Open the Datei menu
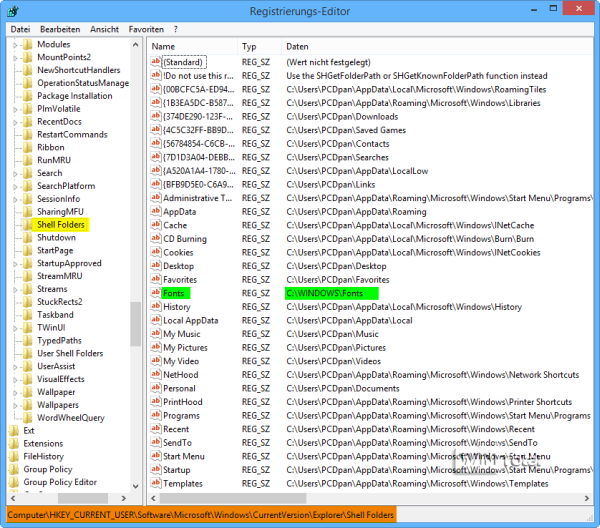Screen dimensions: 600x528 tap(20, 29)
